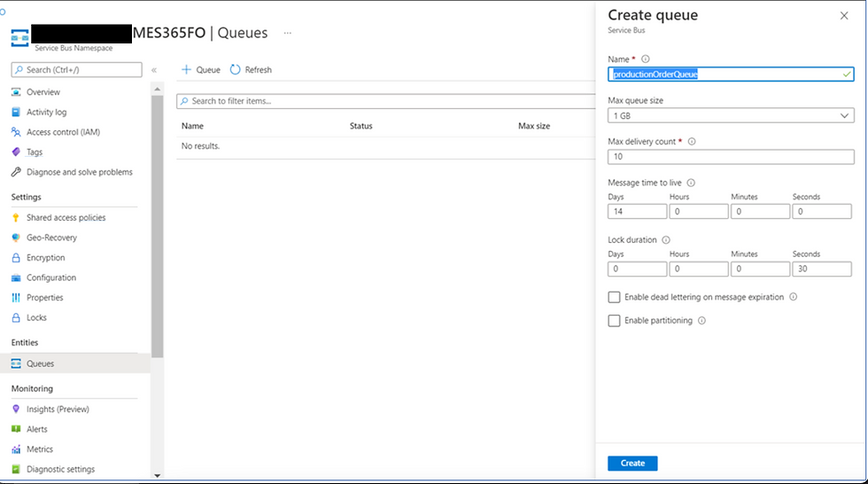Click the sidebar scroll down arrow
This screenshot has height=484, width=868.
[158, 475]
